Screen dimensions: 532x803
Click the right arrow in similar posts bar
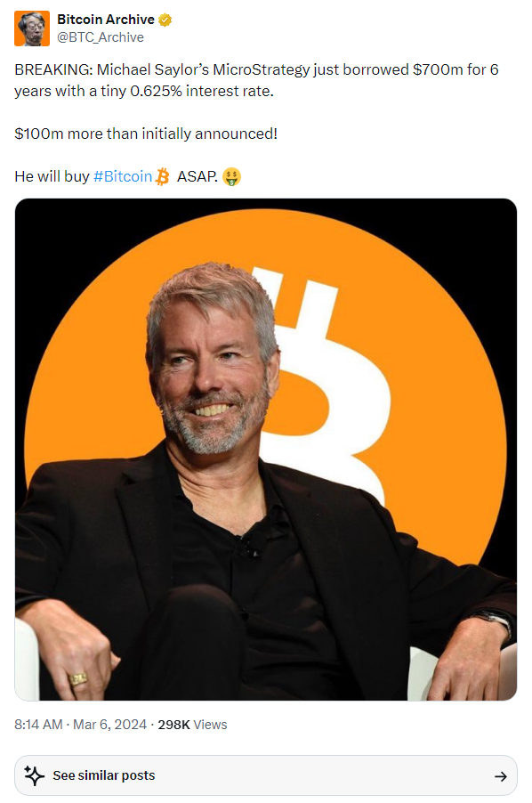tap(501, 776)
